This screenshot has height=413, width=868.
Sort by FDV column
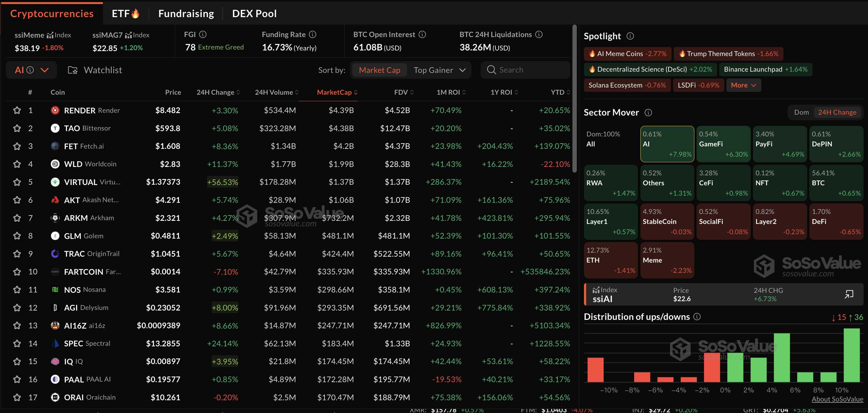point(404,92)
